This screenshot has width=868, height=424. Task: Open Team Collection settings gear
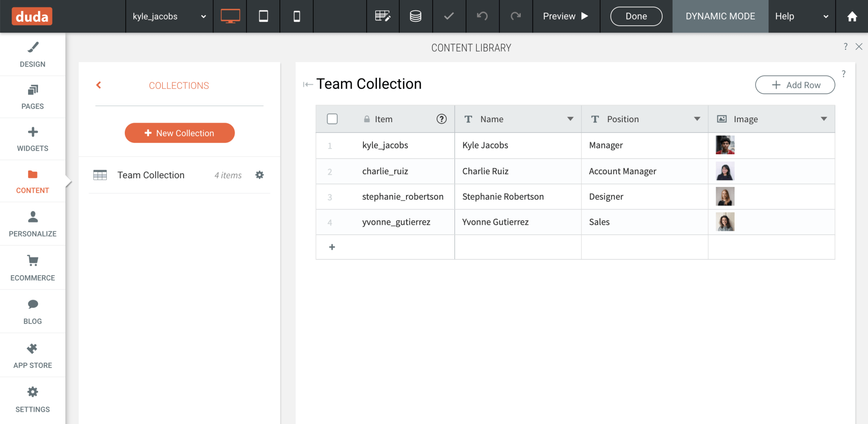click(x=259, y=175)
